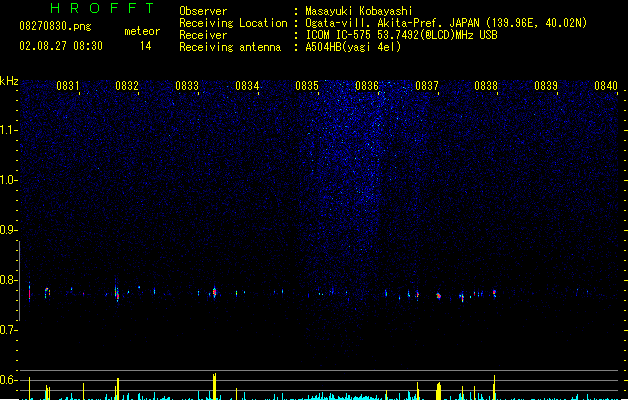The image size is (629, 400).
Task: Click the 0839 time marker
Action: tap(546, 86)
